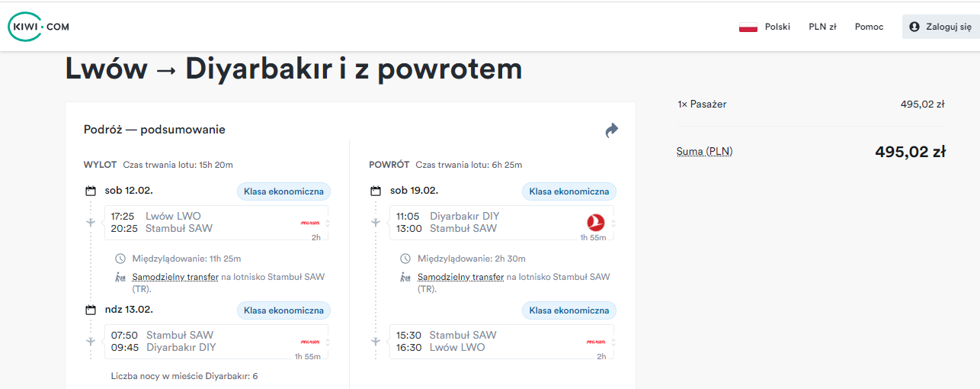Screen dimensions: 980x389
Task: Click clock icon beside Międzylądowanie: 2h 30m
Action: point(405,259)
